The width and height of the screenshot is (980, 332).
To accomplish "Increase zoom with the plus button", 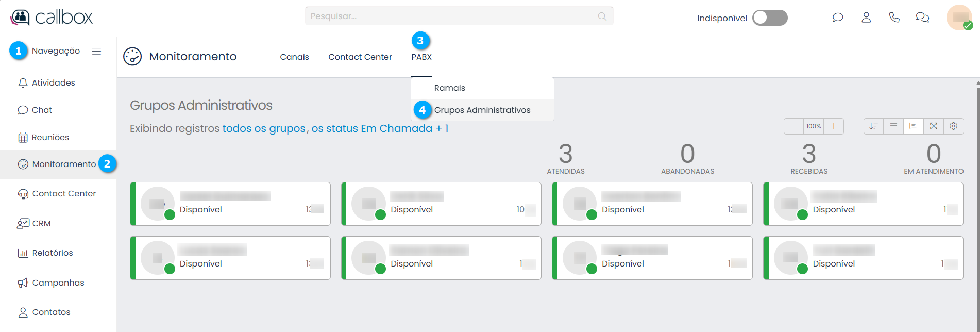I will click(x=834, y=126).
